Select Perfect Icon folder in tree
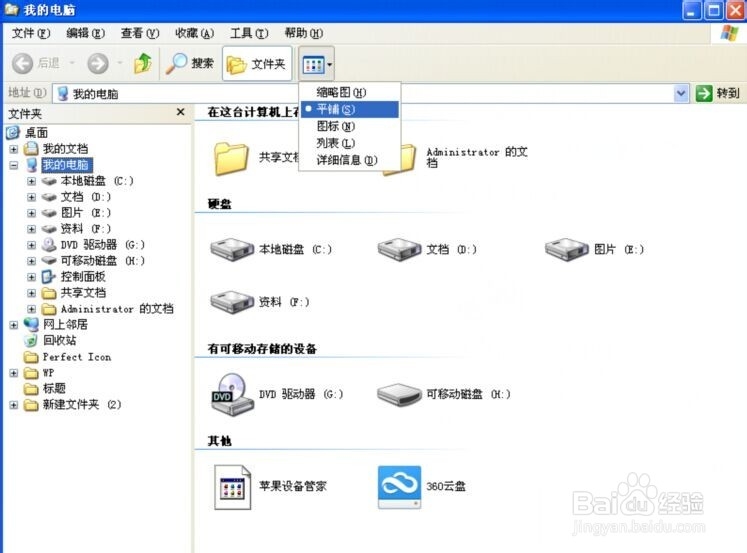 (77, 357)
